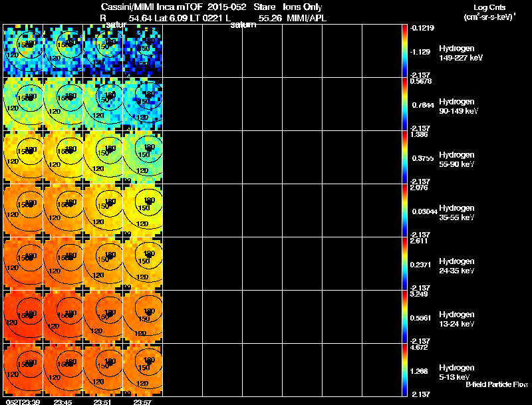Click the 'Stare' label in the title
Viewport: 532px width, 405px height.
coord(264,7)
